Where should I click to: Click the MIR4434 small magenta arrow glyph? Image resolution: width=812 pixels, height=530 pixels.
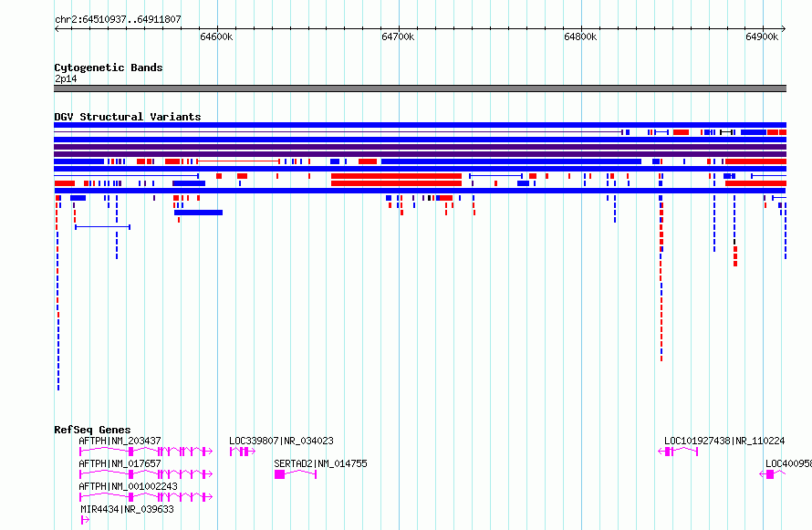tap(85, 520)
